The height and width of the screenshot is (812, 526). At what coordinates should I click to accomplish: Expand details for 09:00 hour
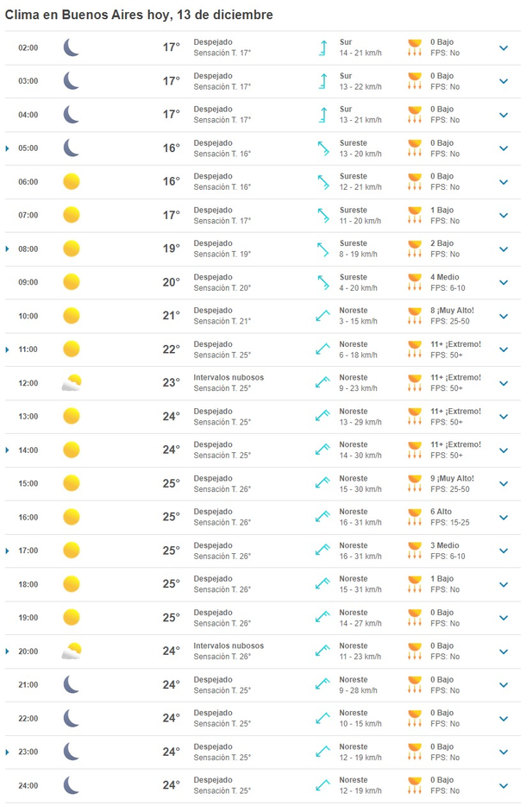(x=504, y=283)
